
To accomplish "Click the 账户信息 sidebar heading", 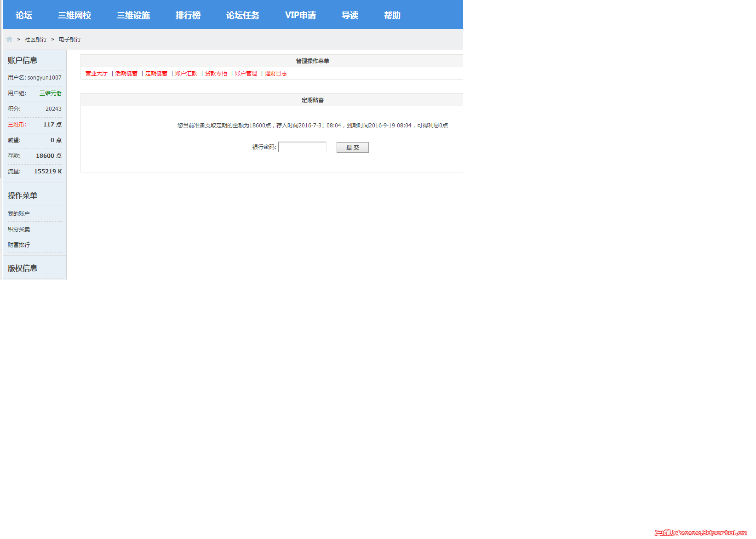I will pos(23,60).
